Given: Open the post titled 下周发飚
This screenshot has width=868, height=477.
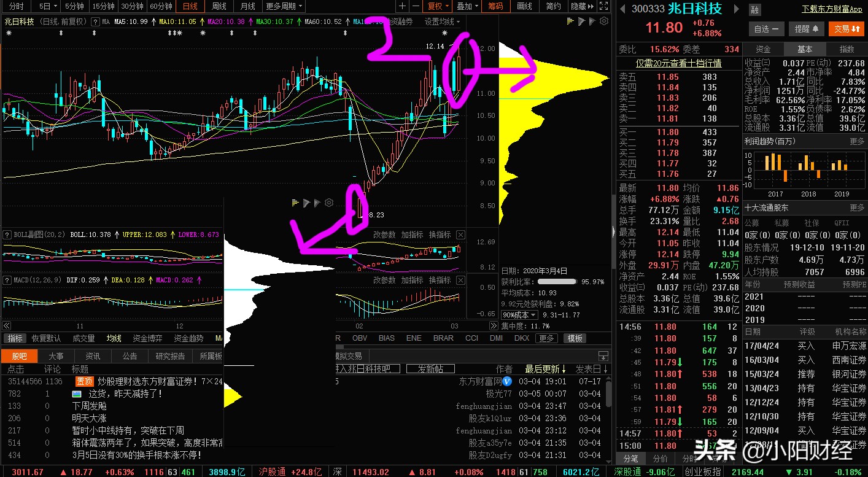Looking at the screenshot, I should (90, 406).
